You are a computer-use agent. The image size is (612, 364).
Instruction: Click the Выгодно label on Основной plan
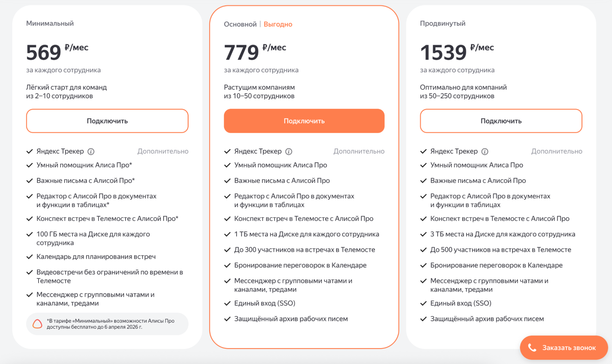(278, 24)
